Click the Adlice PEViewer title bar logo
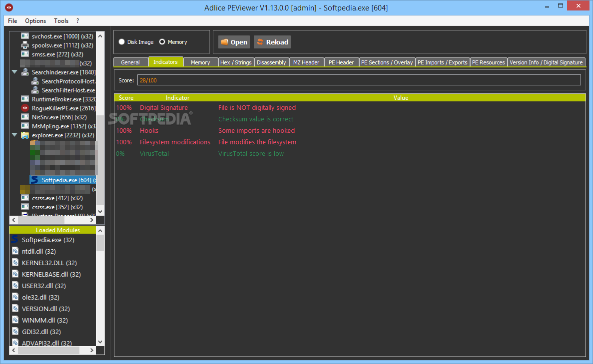 point(9,7)
